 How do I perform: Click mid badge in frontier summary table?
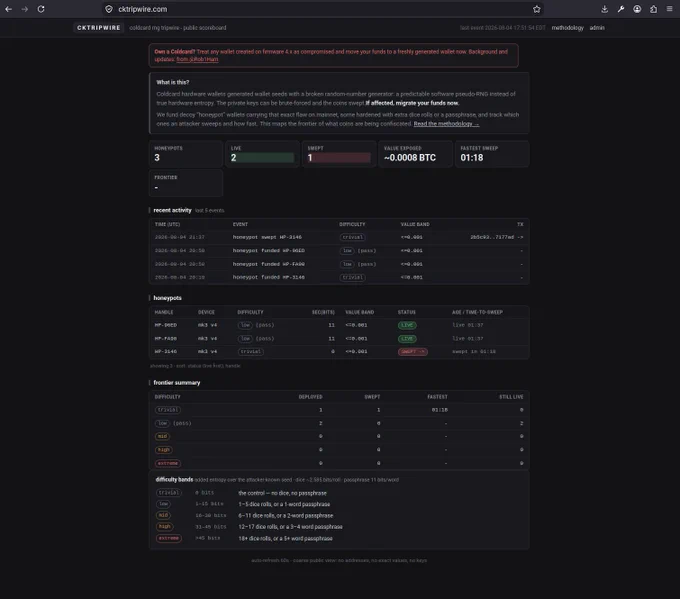pyautogui.click(x=162, y=436)
